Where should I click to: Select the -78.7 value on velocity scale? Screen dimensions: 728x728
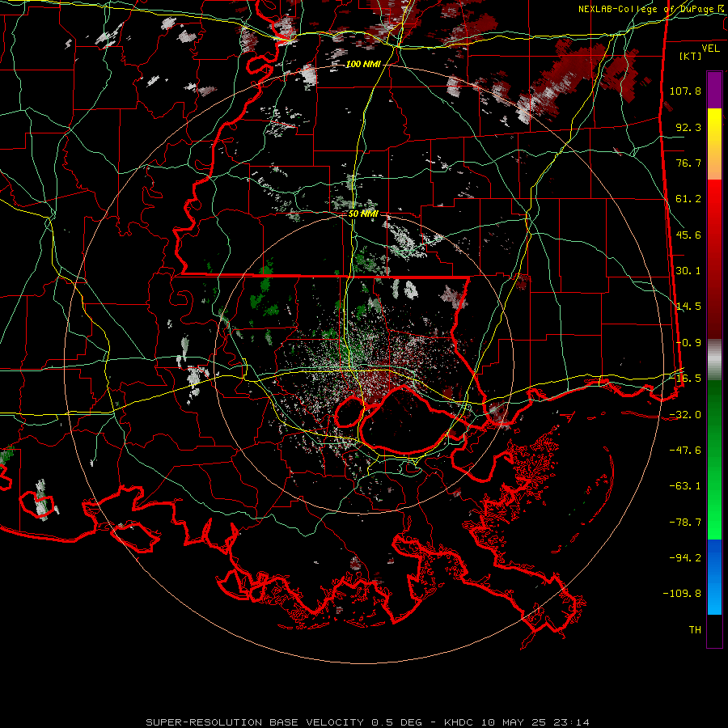click(x=685, y=523)
